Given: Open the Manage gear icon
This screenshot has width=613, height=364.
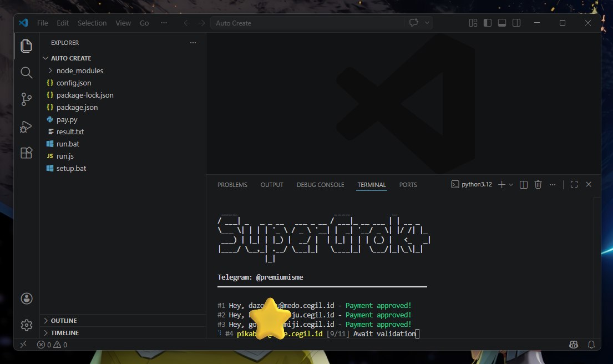Looking at the screenshot, I should [27, 325].
